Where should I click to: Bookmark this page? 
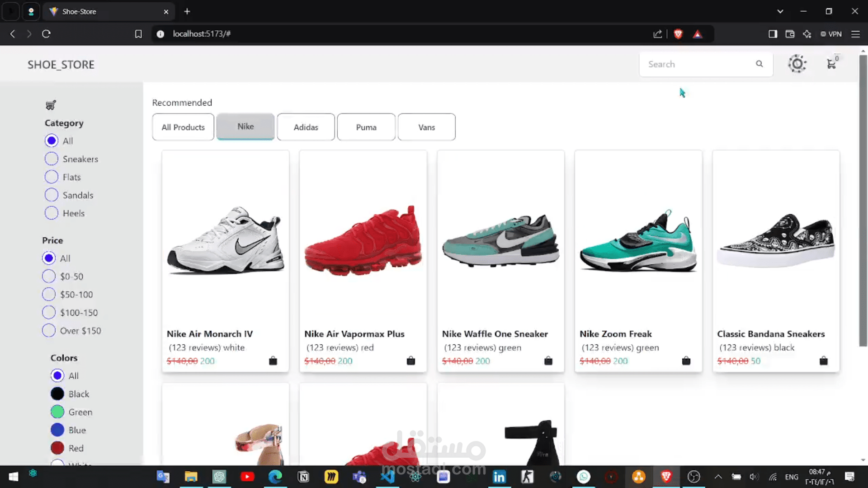pos(138,34)
